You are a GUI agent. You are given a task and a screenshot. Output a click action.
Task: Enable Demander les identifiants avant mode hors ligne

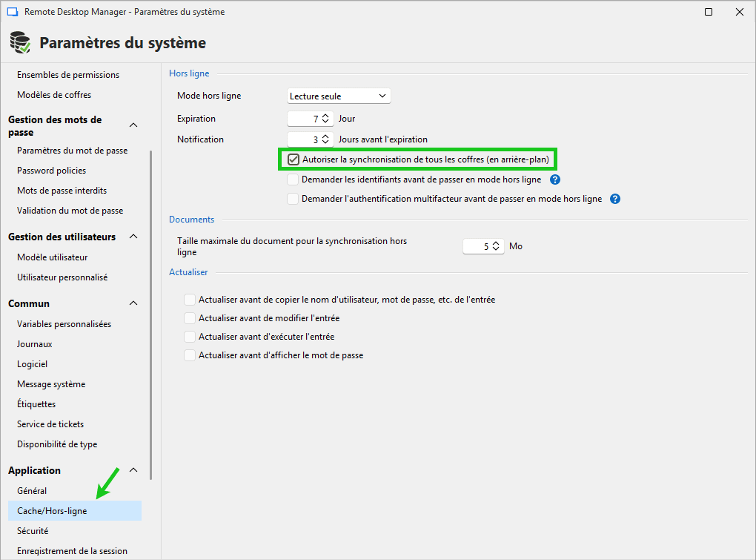click(x=293, y=179)
